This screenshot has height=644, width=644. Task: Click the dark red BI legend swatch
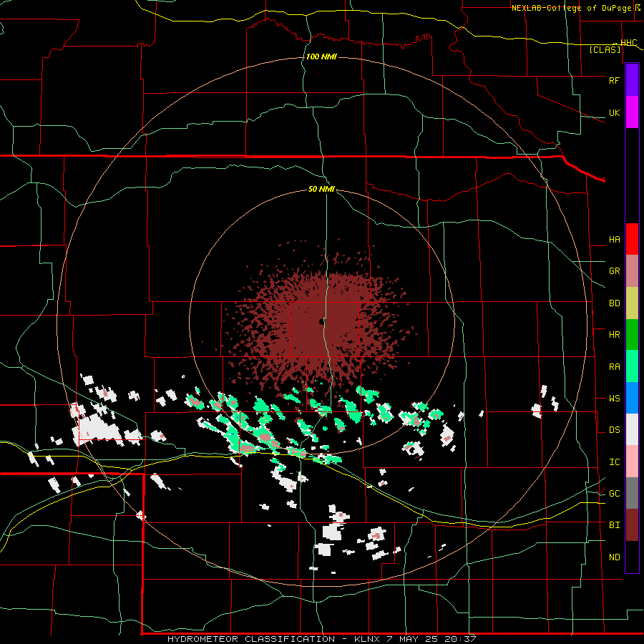pyautogui.click(x=632, y=525)
